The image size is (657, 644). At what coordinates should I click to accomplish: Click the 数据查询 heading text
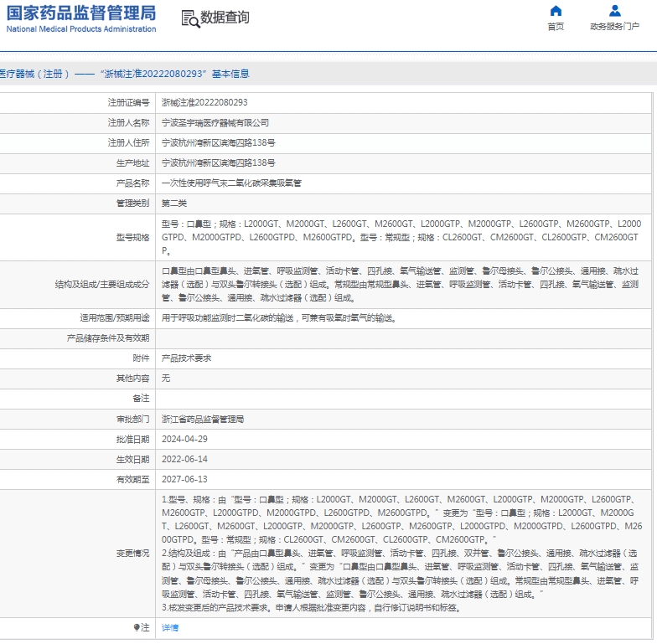click(x=225, y=17)
